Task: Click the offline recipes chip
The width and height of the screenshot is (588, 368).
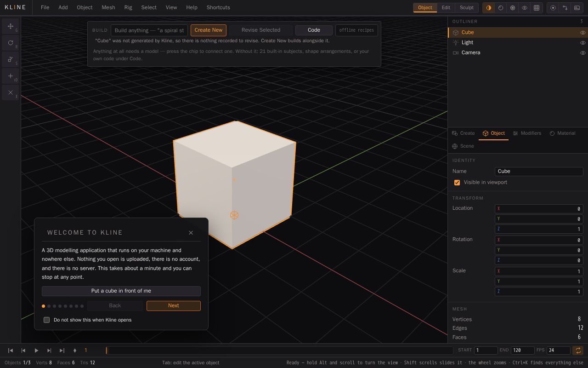Action: tap(356, 30)
